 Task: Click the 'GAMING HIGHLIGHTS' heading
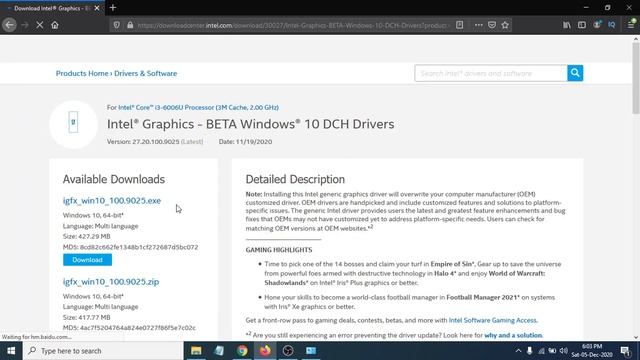(x=279, y=250)
